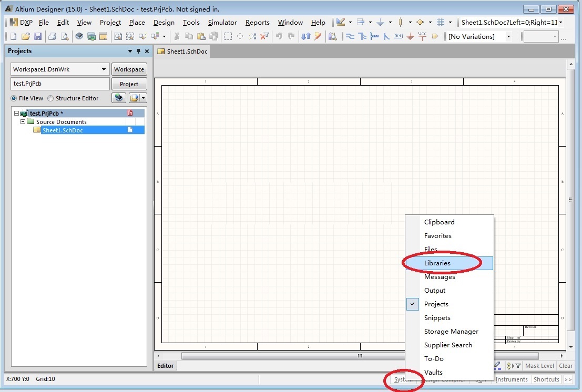Select the Place Wire tool
582x392 pixels.
point(350,36)
